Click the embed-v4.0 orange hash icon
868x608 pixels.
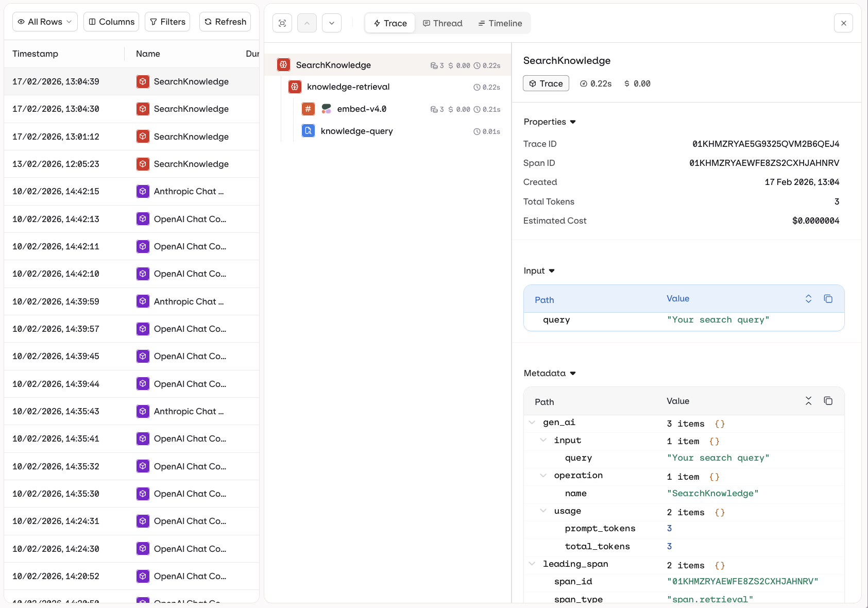[x=308, y=109]
